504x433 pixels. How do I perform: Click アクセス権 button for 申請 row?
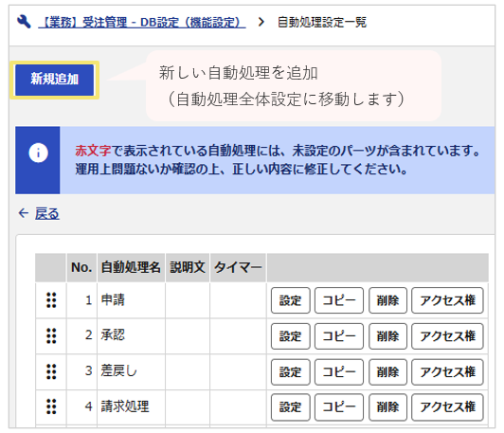coord(447,300)
